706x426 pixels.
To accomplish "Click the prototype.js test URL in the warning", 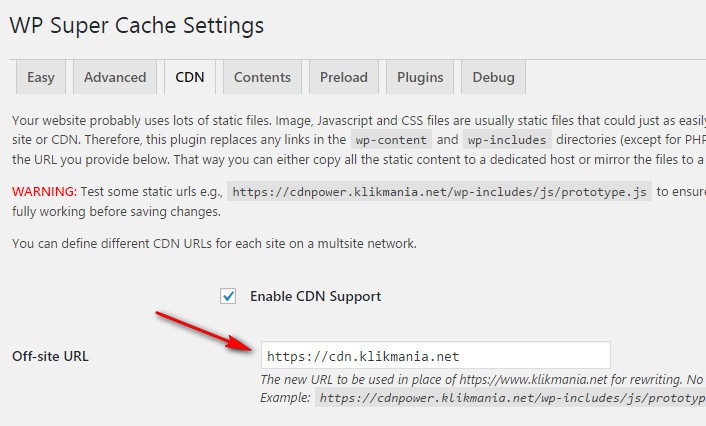I will click(x=440, y=192).
